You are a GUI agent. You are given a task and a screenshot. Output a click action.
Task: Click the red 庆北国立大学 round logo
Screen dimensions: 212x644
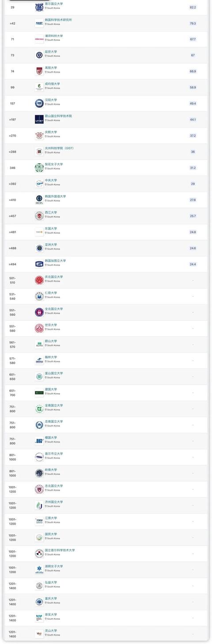tap(39, 280)
